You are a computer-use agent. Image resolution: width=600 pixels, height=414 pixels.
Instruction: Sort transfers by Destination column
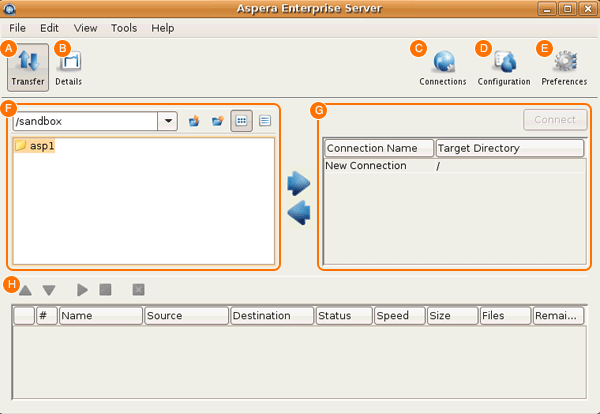tap(272, 316)
